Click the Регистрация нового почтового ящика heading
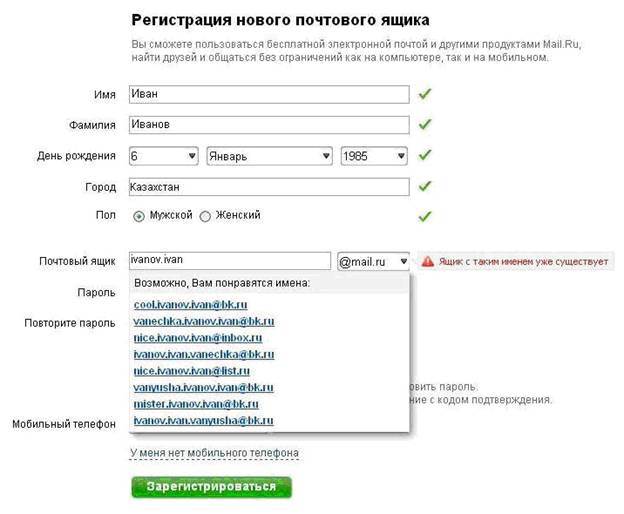Image resolution: width=624 pixels, height=514 pixels. 280,20
